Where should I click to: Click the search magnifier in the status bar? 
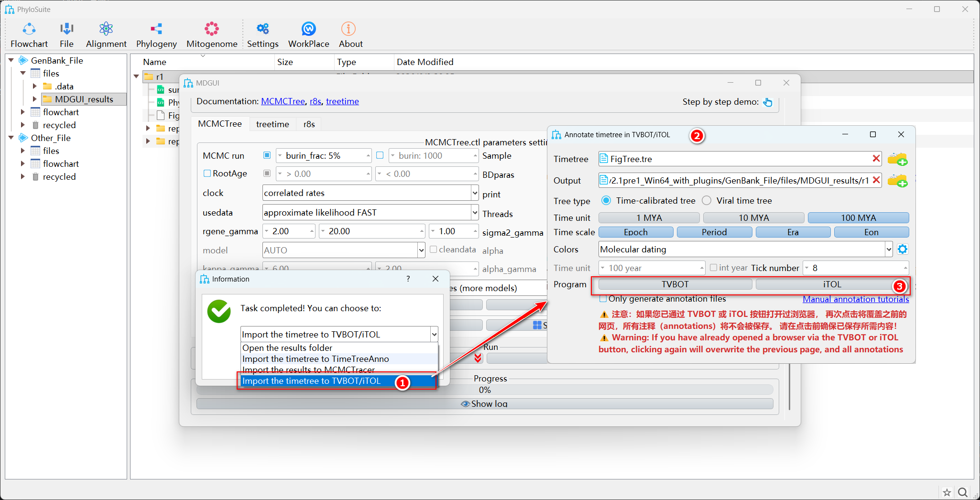coord(963,492)
